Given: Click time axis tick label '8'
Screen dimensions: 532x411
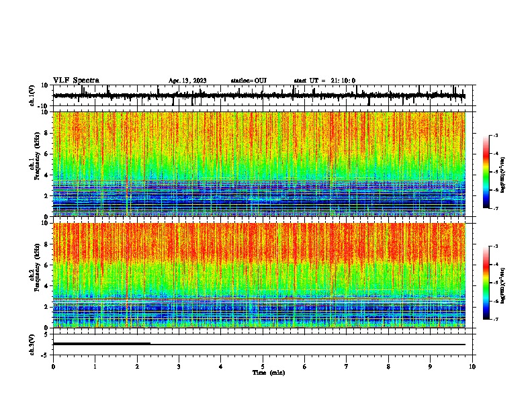Looking at the screenshot, I should 388,367.
